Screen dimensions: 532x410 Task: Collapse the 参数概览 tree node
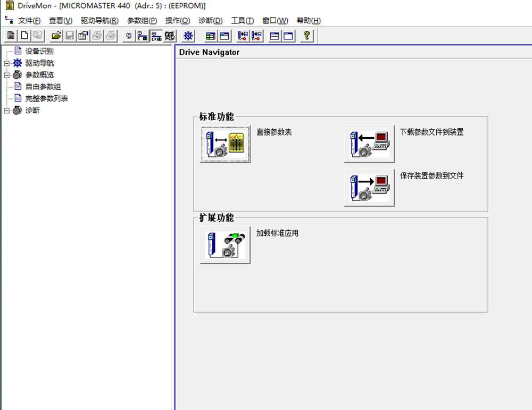(7, 75)
